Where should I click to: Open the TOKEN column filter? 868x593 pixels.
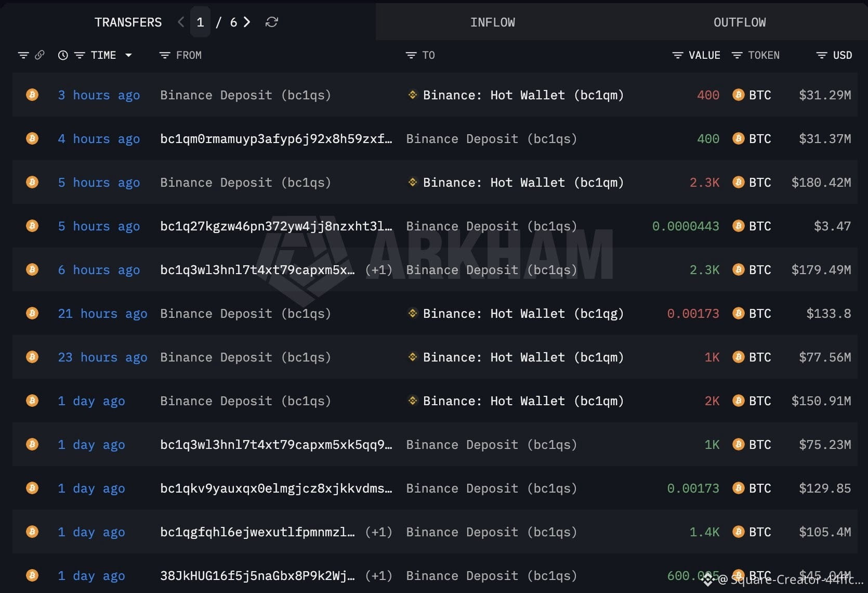pyautogui.click(x=737, y=55)
